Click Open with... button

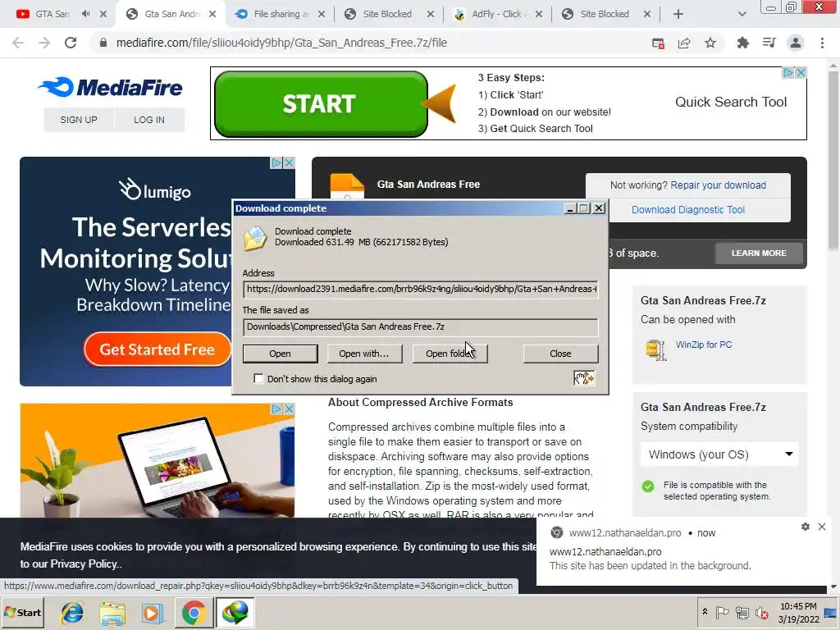tap(363, 354)
